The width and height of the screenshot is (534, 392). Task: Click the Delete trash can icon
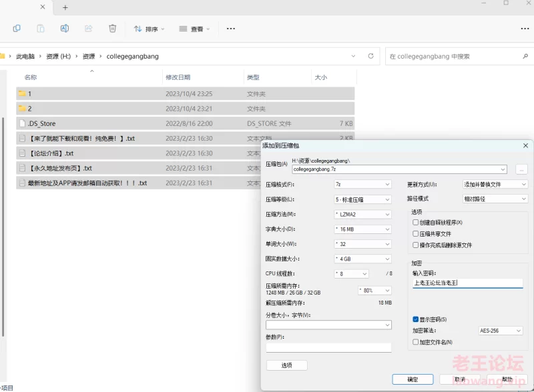click(113, 29)
